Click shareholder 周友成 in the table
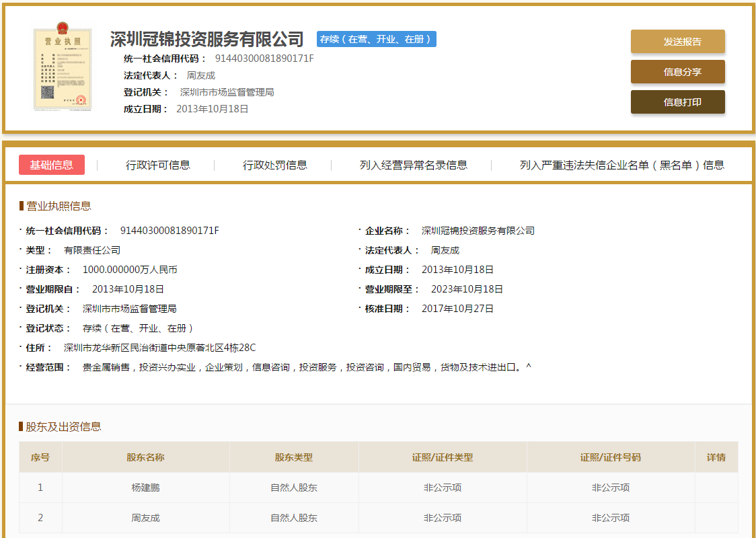Image resolution: width=756 pixels, height=538 pixels. (145, 518)
